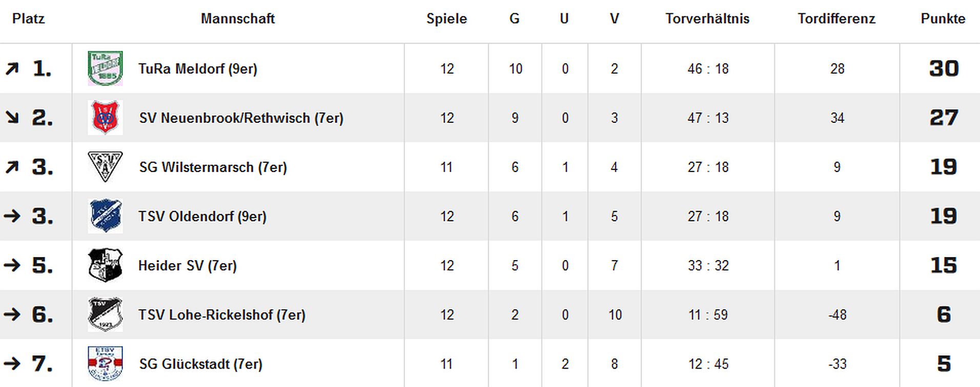The width and height of the screenshot is (980, 387).
Task: Click the TSV Lohe-Rickelshof crest
Action: [105, 314]
